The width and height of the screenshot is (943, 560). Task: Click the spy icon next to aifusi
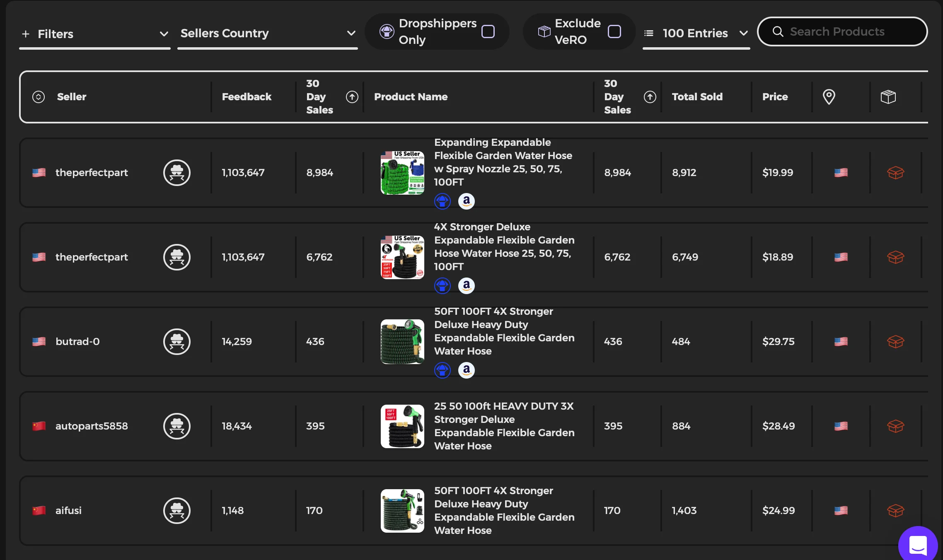click(x=177, y=511)
